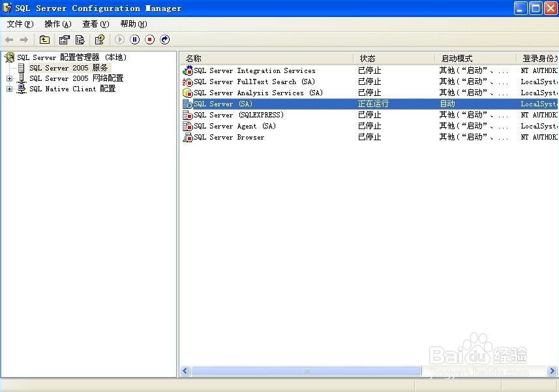Click the SQL Server Integration Services icon

[187, 70]
